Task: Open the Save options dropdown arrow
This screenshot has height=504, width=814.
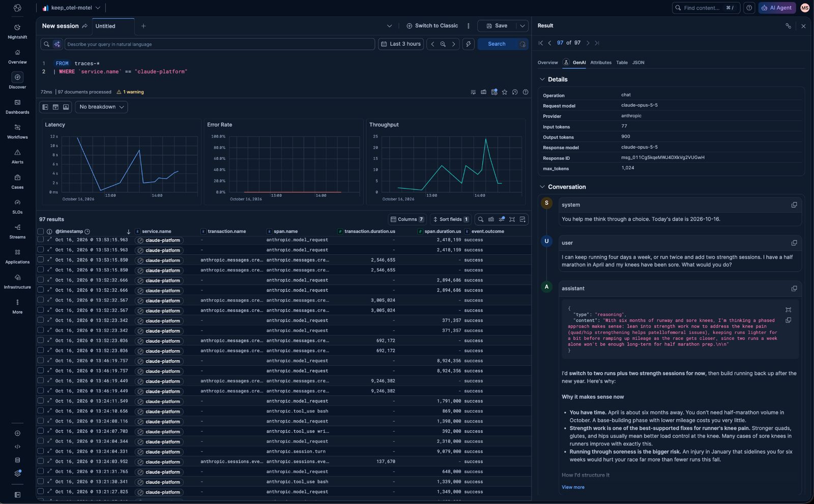Action: click(x=522, y=26)
